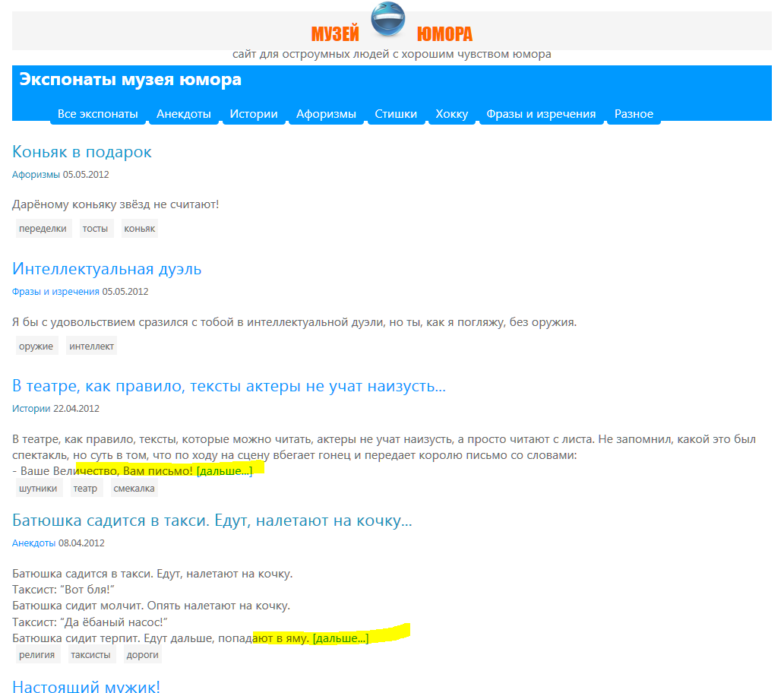This screenshot has width=784, height=693.
Task: Open the Все экспонаты tab
Action: (98, 114)
